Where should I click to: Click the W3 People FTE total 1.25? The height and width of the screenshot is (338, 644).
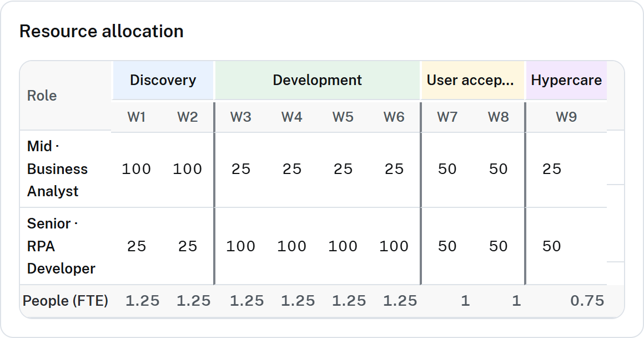coord(247,301)
